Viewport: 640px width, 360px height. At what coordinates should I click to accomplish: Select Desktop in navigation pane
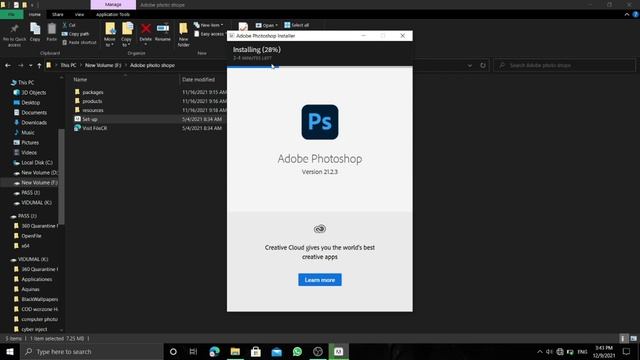click(30, 102)
